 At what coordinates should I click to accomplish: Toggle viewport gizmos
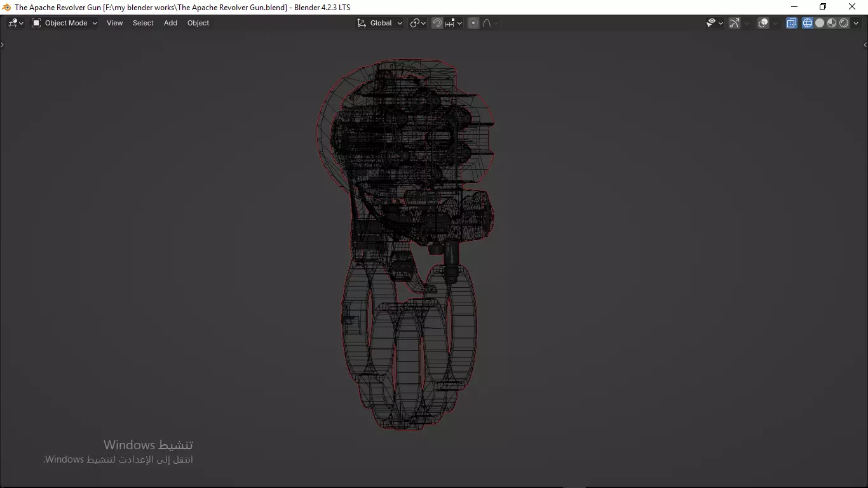tap(735, 23)
